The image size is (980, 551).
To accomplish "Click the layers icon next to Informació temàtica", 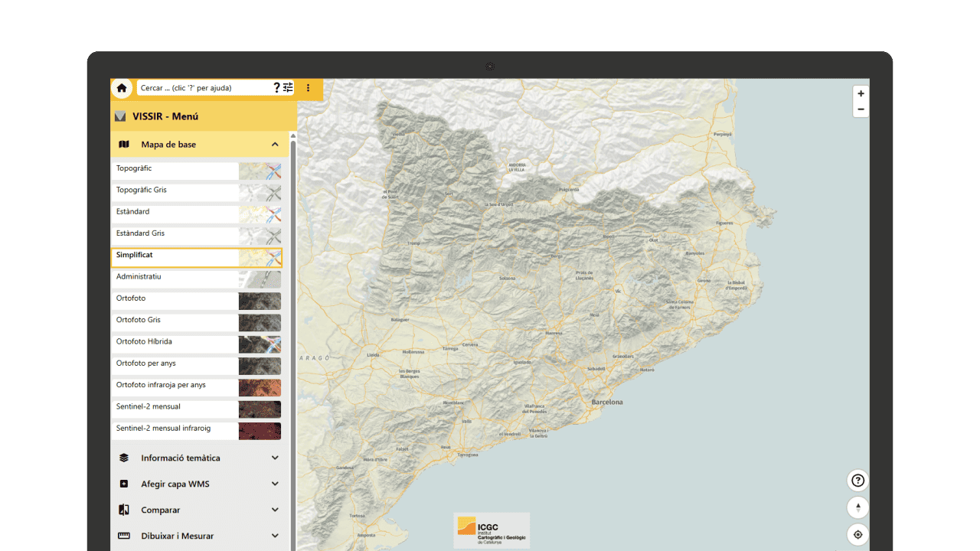I will click(124, 458).
